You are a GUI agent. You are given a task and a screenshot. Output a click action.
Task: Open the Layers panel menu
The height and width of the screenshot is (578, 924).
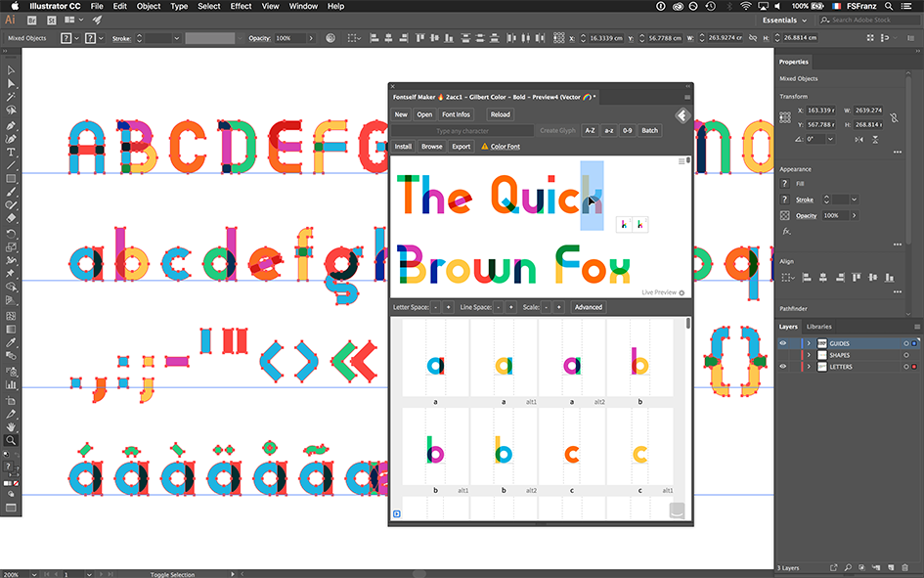(x=917, y=327)
